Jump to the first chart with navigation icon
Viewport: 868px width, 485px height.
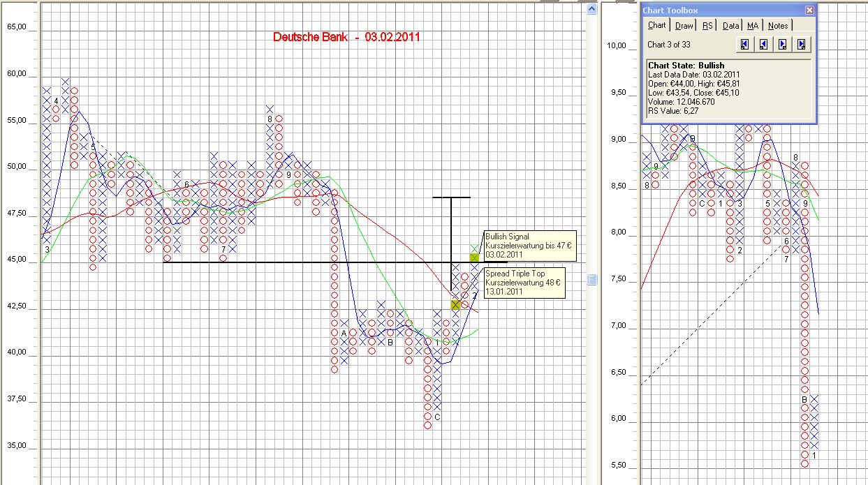tap(744, 45)
